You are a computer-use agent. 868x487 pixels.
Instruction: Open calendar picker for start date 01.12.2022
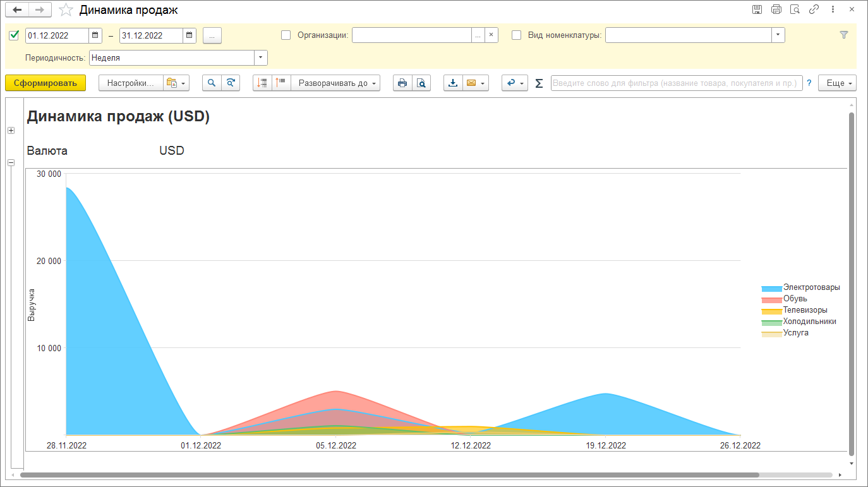(x=95, y=35)
